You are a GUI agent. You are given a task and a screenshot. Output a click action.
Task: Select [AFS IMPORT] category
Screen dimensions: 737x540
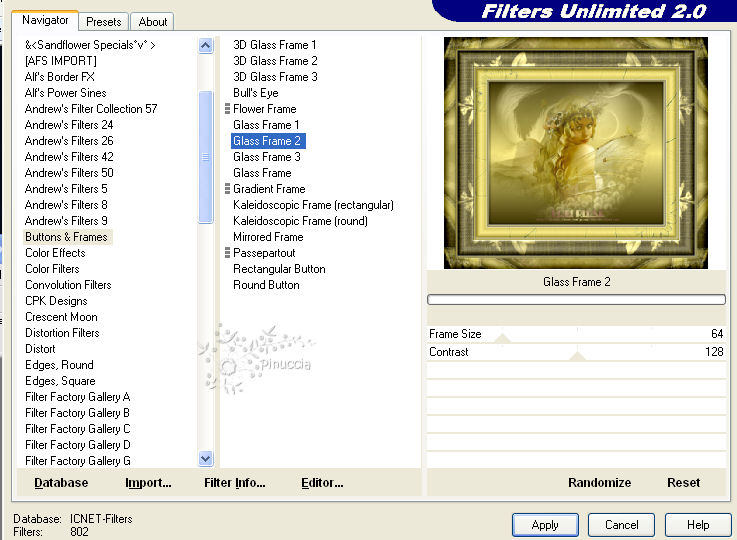point(61,61)
